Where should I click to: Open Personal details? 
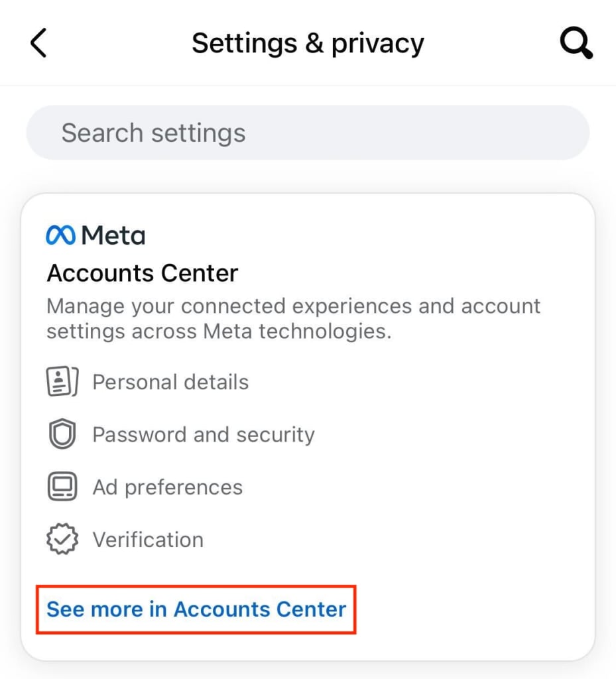[x=170, y=382]
